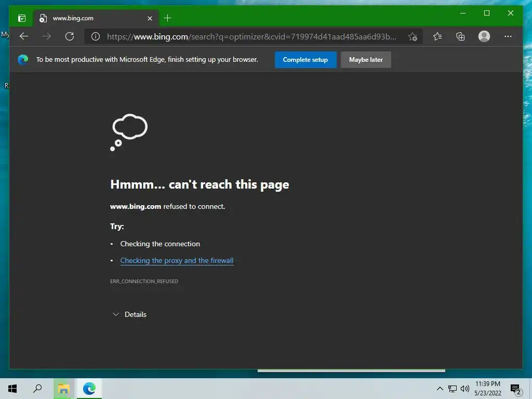Click the Edge icon in taskbar
532x399 pixels.
(89, 389)
